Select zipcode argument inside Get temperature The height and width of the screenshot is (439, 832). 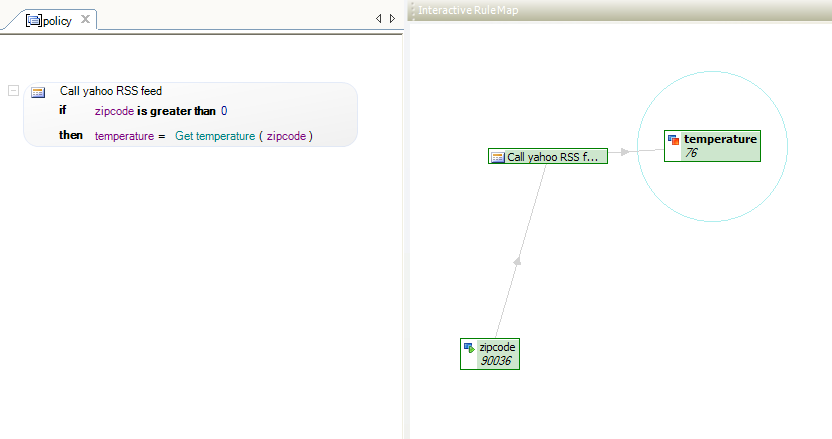[286, 136]
